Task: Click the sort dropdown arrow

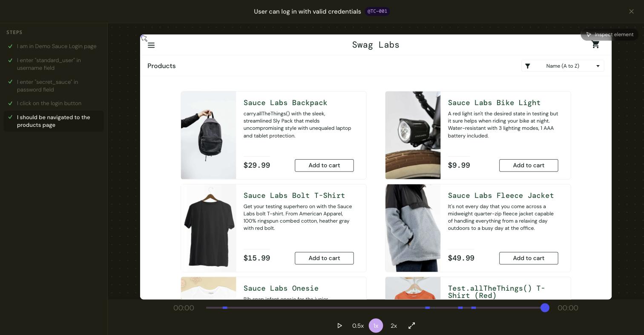Action: (598, 66)
